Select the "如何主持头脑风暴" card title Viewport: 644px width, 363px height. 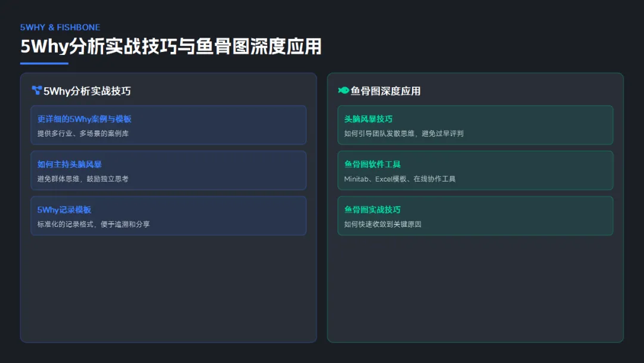click(70, 164)
